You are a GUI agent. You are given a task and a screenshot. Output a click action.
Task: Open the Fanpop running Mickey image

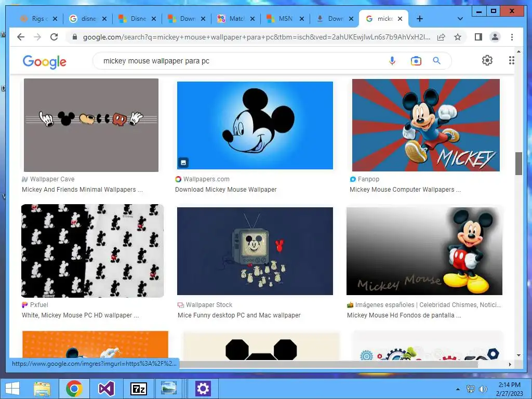tap(426, 125)
